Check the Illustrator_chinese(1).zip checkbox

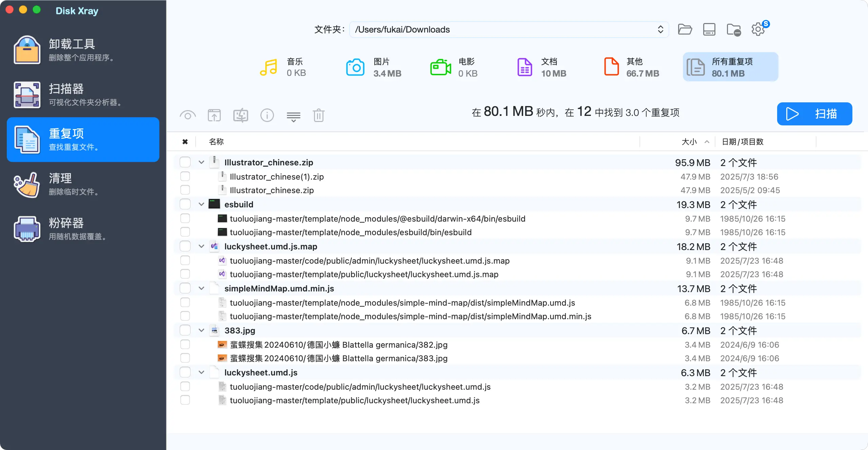point(185,177)
